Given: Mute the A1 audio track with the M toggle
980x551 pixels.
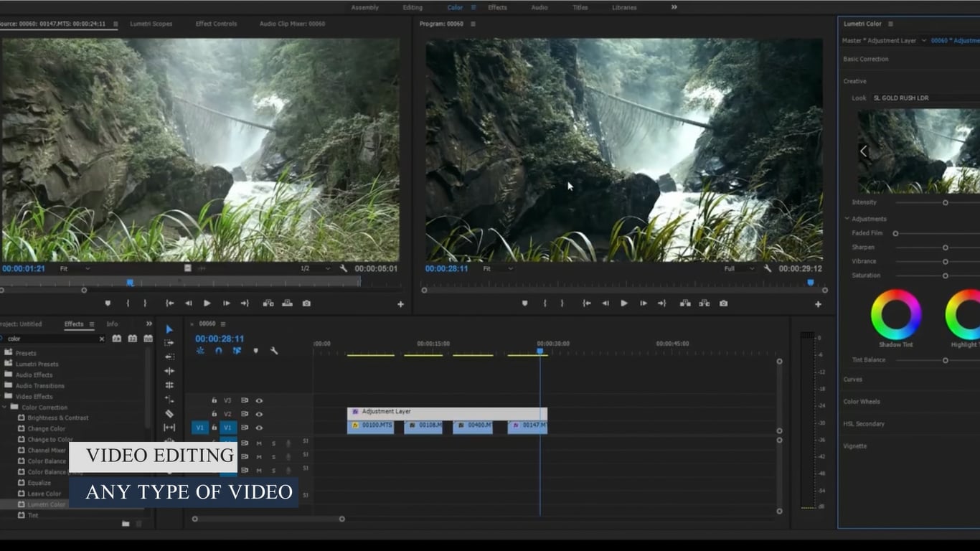Looking at the screenshot, I should pos(259,443).
